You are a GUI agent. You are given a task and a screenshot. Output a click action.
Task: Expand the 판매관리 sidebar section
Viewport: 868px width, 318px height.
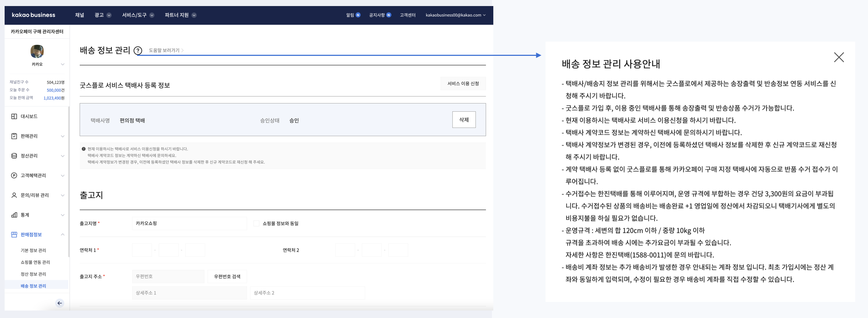click(63, 136)
